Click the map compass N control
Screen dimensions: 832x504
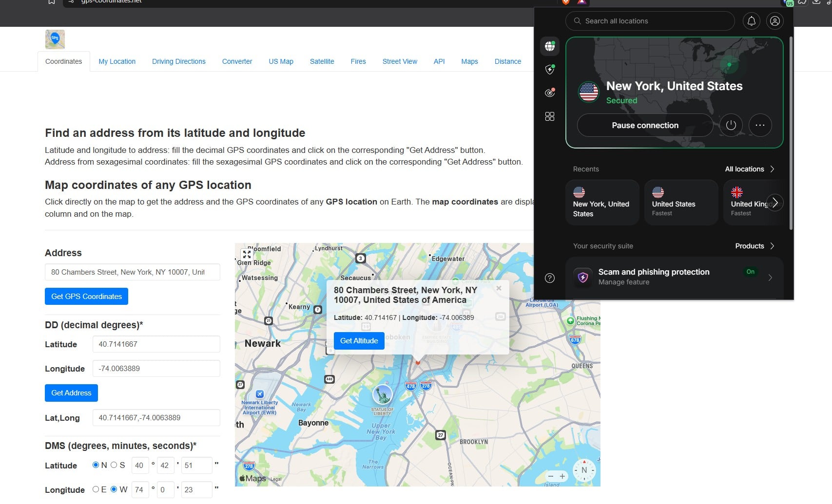click(x=584, y=470)
